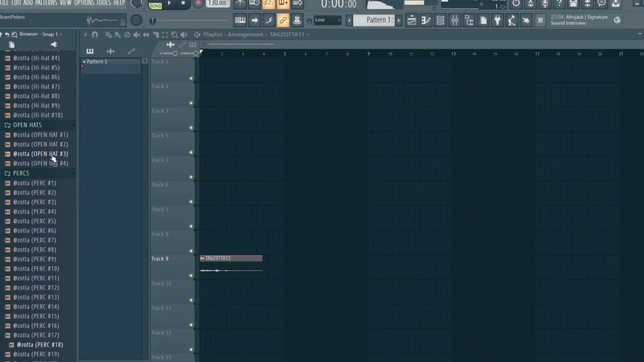Viewport: 644px width, 362px height.
Task: Click the save project floppy icon
Action: [573, 4]
